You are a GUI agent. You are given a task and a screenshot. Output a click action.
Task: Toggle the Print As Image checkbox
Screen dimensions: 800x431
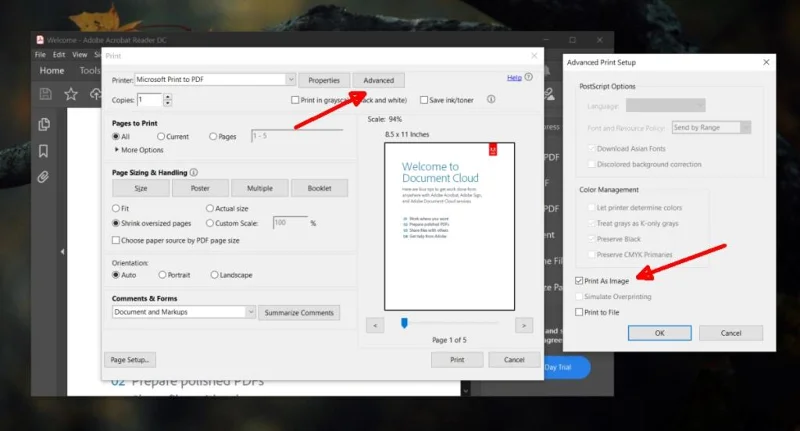(x=579, y=281)
